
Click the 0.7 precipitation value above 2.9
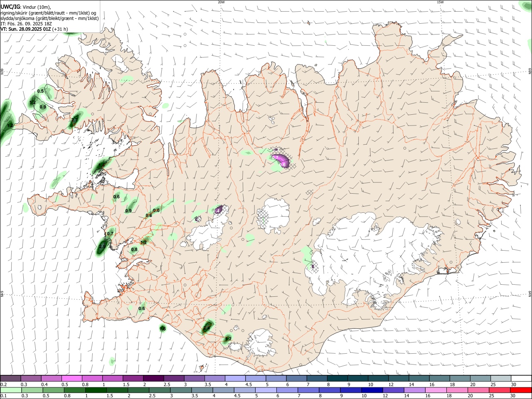pyautogui.click(x=110, y=234)
